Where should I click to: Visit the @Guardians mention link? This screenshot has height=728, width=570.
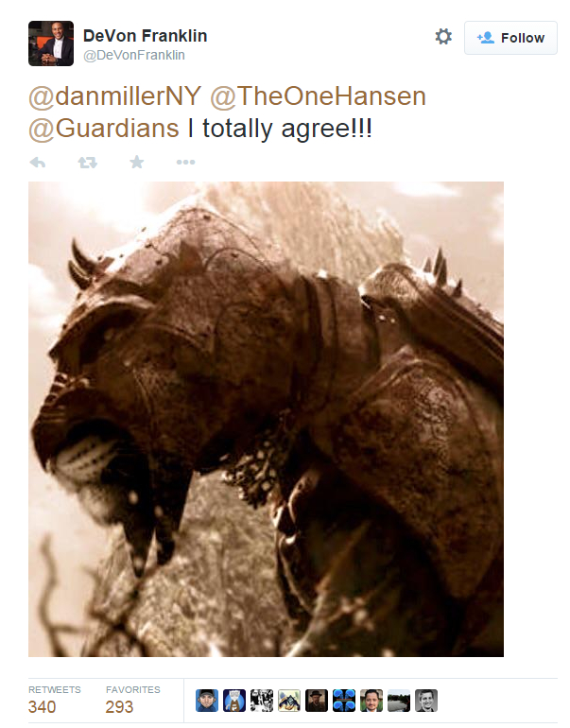[104, 129]
